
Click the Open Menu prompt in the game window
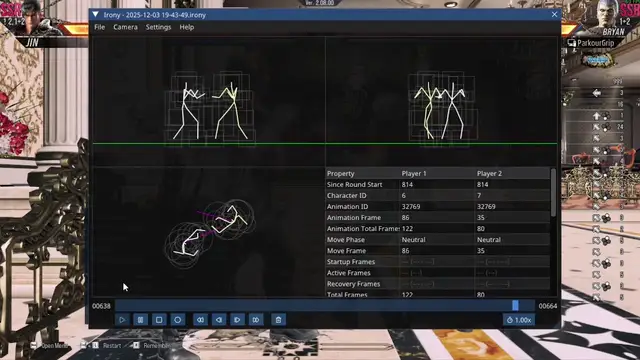[54, 345]
